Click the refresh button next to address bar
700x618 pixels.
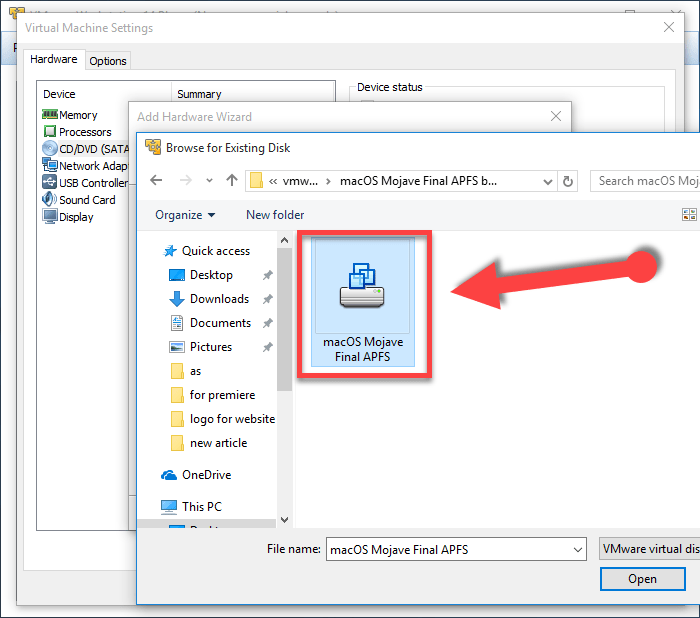[x=569, y=181]
